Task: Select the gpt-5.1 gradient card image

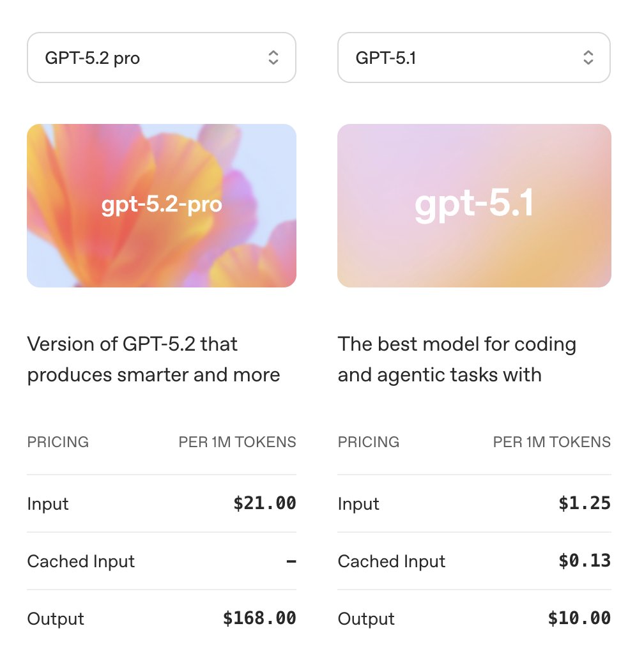Action: point(474,206)
